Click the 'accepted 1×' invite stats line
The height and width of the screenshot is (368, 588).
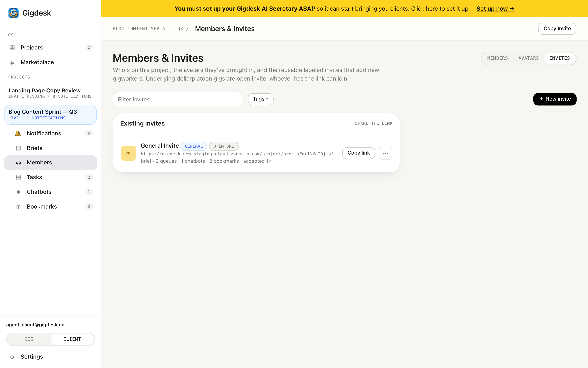[206, 161]
